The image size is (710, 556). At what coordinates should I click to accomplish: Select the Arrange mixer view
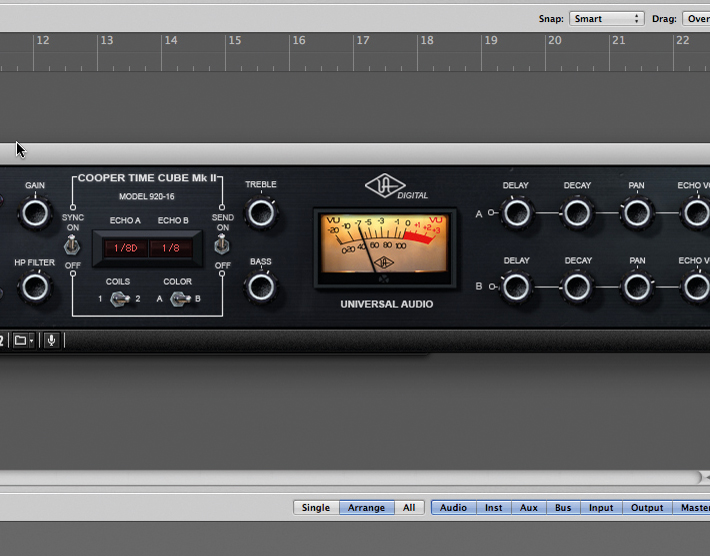coord(366,508)
